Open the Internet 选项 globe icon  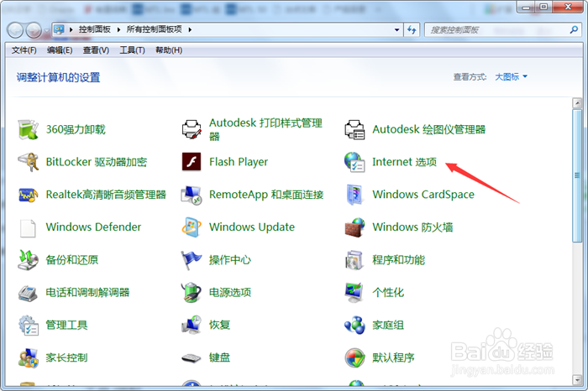point(354,162)
